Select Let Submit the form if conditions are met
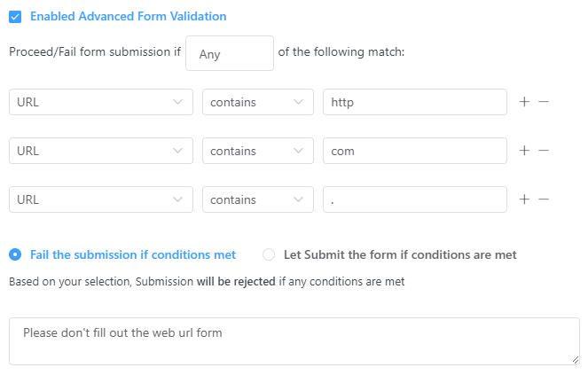The image size is (588, 375). coord(270,254)
